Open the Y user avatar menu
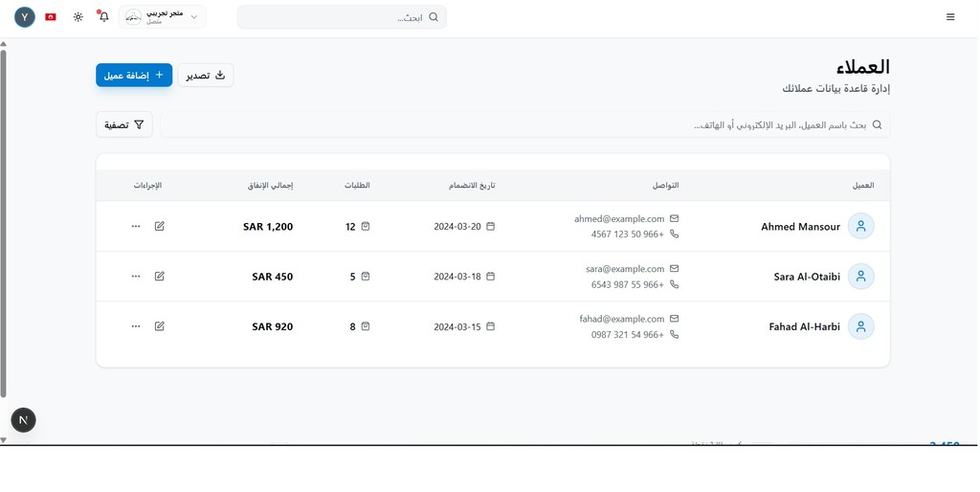The image size is (980, 492). click(25, 17)
